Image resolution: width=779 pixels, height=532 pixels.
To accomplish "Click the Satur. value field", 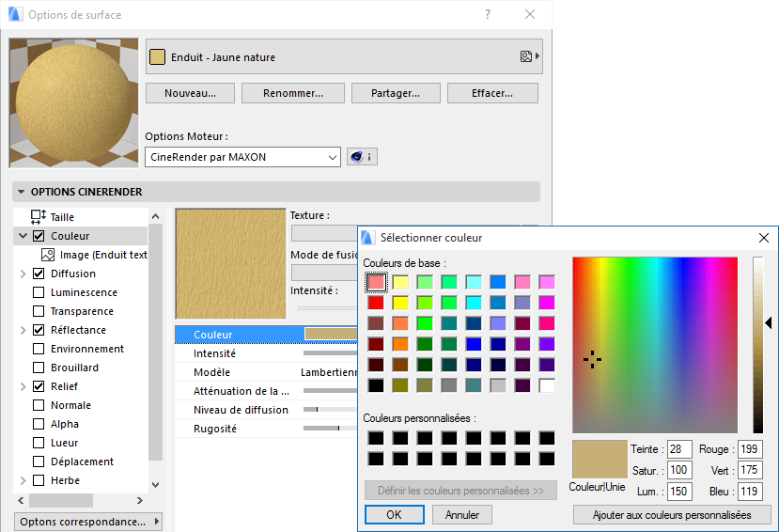I will pyautogui.click(x=679, y=470).
